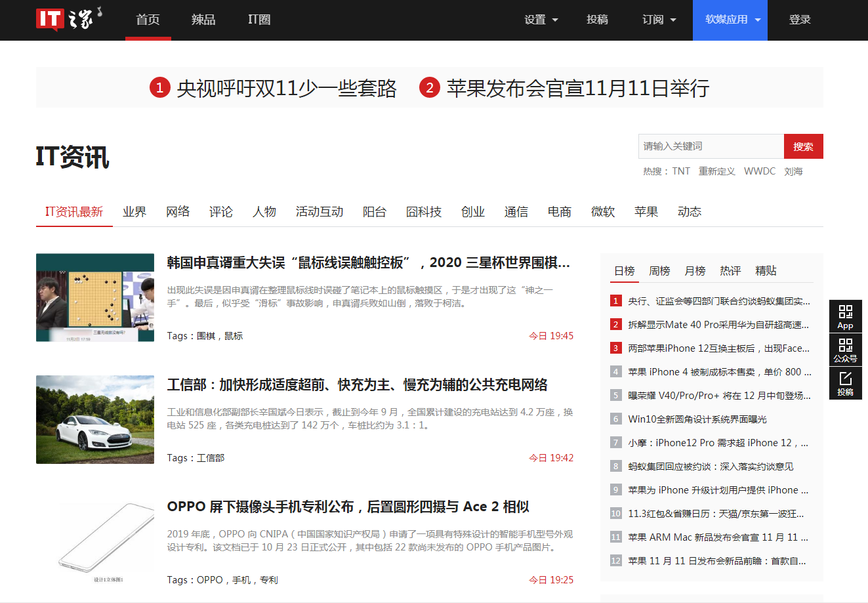Click the IT之家 logo icon
Viewport: 868px width, 603px height.
click(x=69, y=19)
